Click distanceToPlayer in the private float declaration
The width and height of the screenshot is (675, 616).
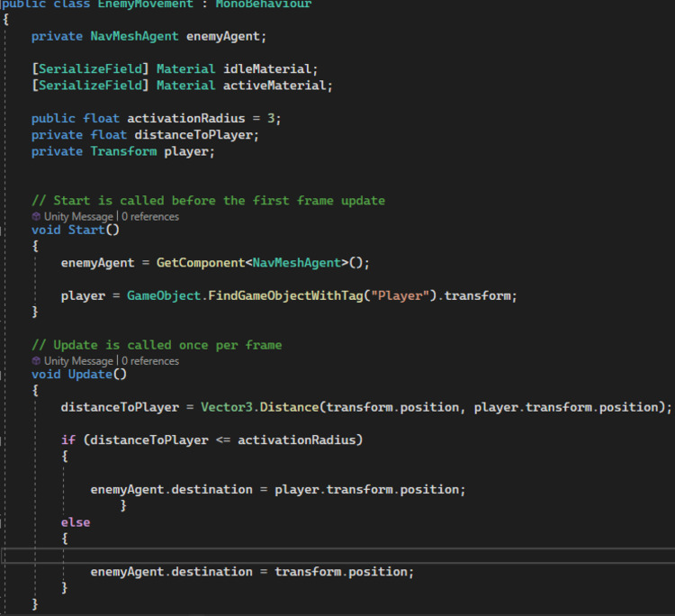(x=193, y=135)
